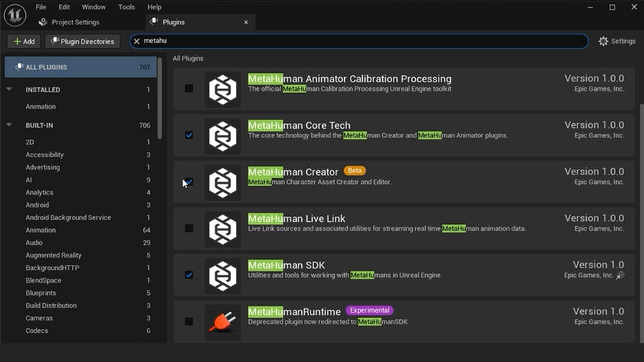Disable the MetaHuman Core Tech checkbox
The width and height of the screenshot is (644, 362).
189,135
